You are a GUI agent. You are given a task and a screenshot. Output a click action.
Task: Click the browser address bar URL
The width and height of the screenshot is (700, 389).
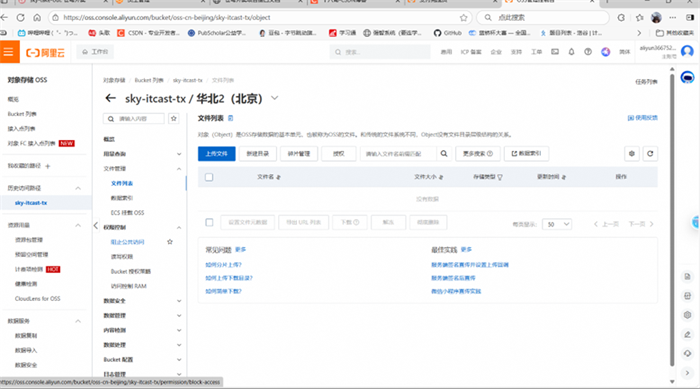(167, 18)
